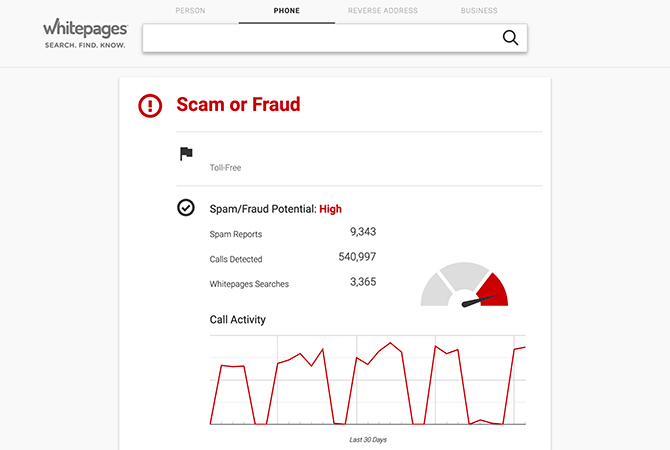This screenshot has height=450, width=670.
Task: Click the gauge needle pointer
Action: [480, 300]
